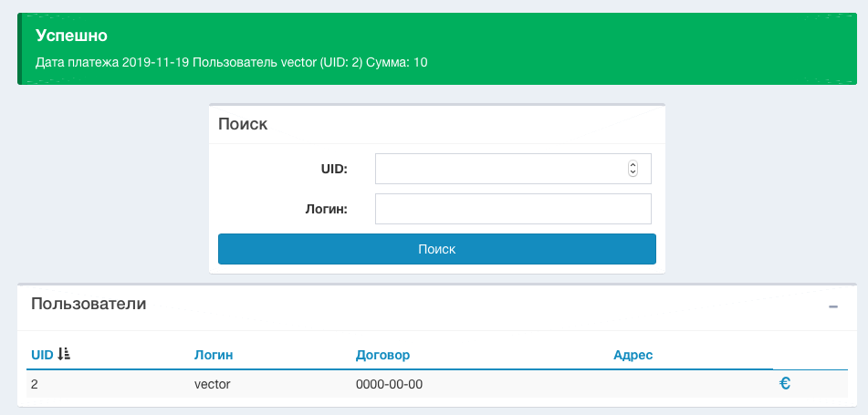Click the Успешно alert title
868x415 pixels.
(71, 36)
